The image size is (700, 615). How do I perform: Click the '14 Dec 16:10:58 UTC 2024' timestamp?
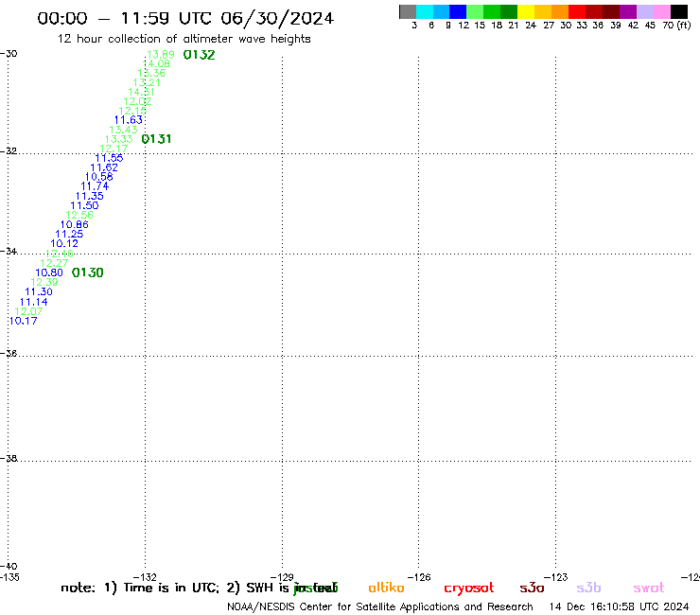pyautogui.click(x=620, y=607)
